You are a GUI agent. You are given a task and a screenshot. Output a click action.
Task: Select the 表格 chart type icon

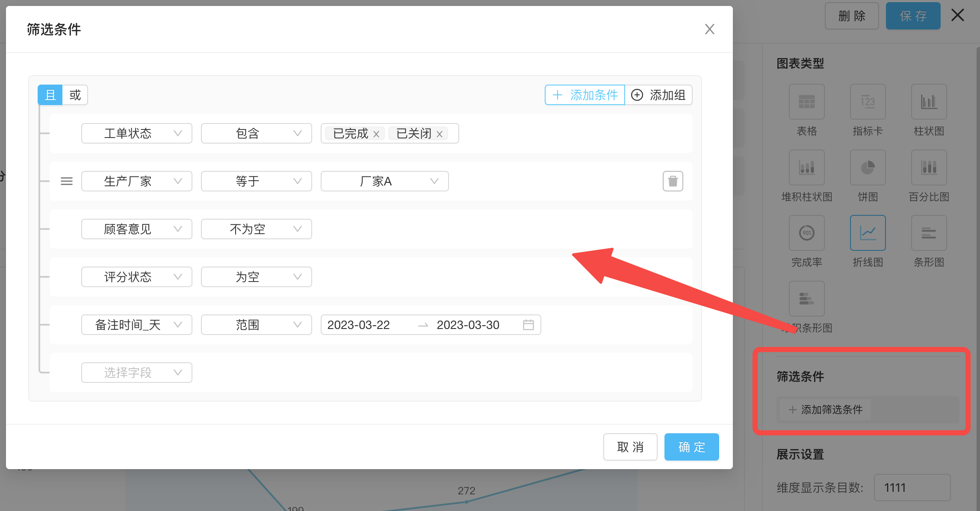pyautogui.click(x=806, y=102)
